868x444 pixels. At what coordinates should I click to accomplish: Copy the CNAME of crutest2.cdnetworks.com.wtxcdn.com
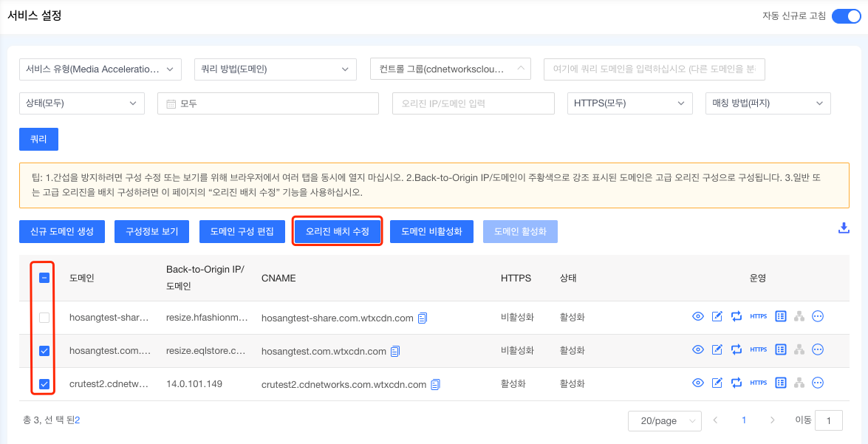coord(434,384)
